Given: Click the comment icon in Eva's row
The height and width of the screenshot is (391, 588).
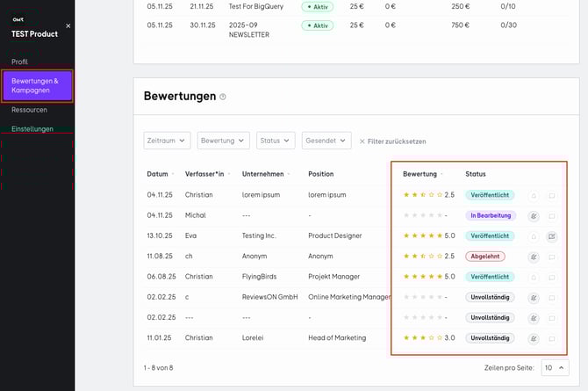Looking at the screenshot, I should 551,235.
